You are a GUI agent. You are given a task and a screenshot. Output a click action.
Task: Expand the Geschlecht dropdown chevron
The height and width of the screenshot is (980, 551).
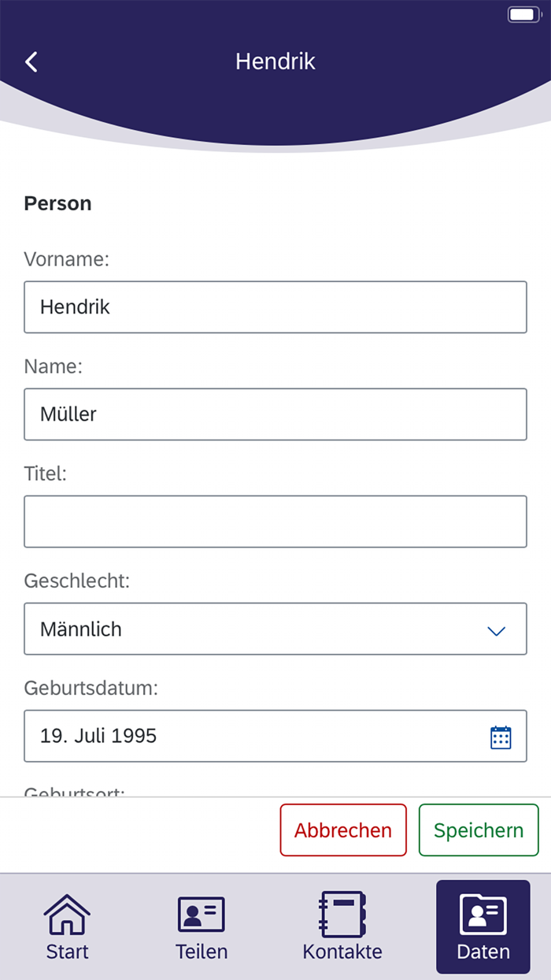(496, 630)
